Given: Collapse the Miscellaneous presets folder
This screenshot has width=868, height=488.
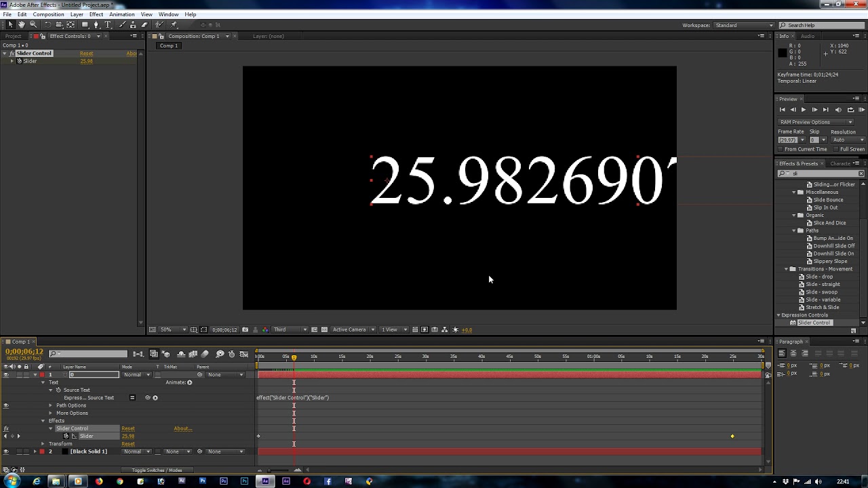Looking at the screenshot, I should tap(794, 192).
